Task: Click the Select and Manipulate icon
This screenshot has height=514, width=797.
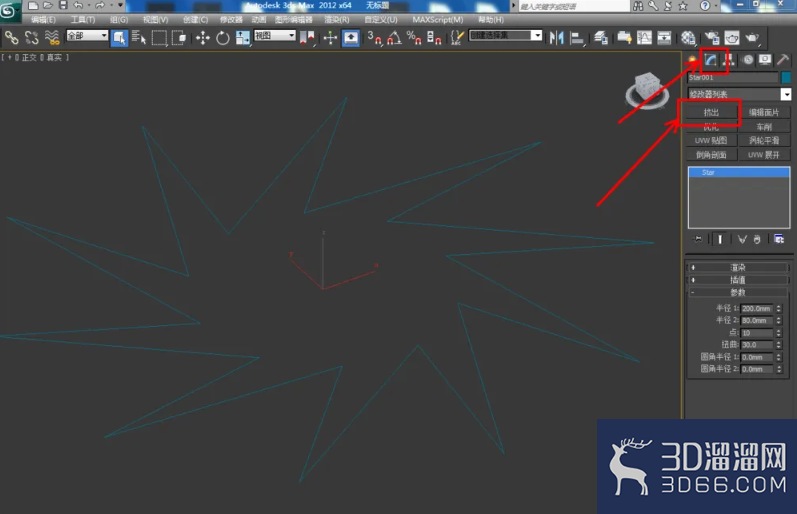Action: pyautogui.click(x=330, y=38)
